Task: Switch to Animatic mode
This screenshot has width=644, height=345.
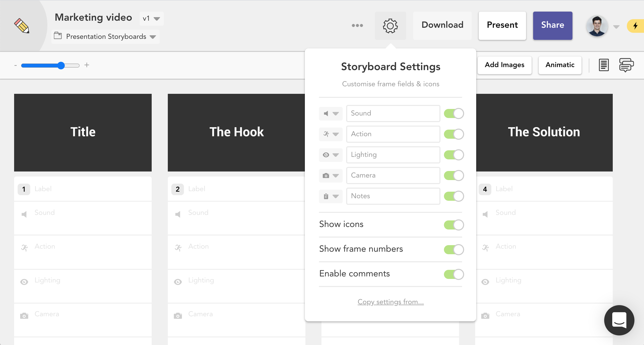Action: click(560, 65)
